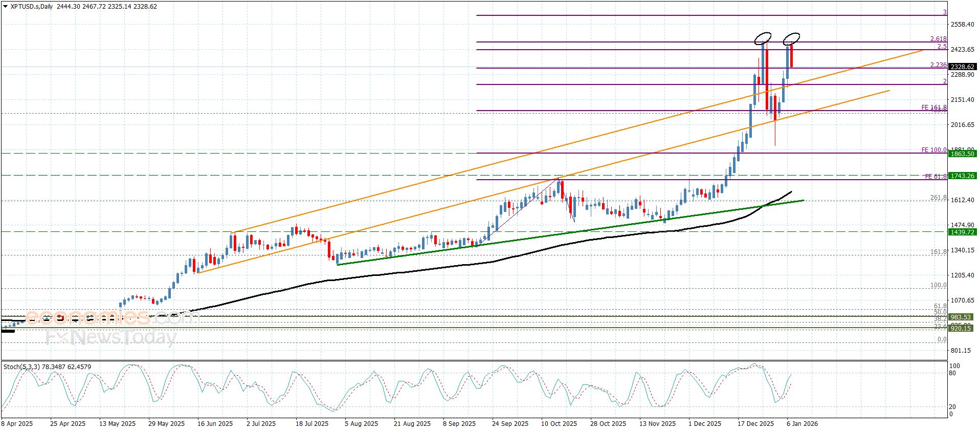Click the olive 983.53 price tag
This screenshot has height=430, width=980.
pos(961,317)
